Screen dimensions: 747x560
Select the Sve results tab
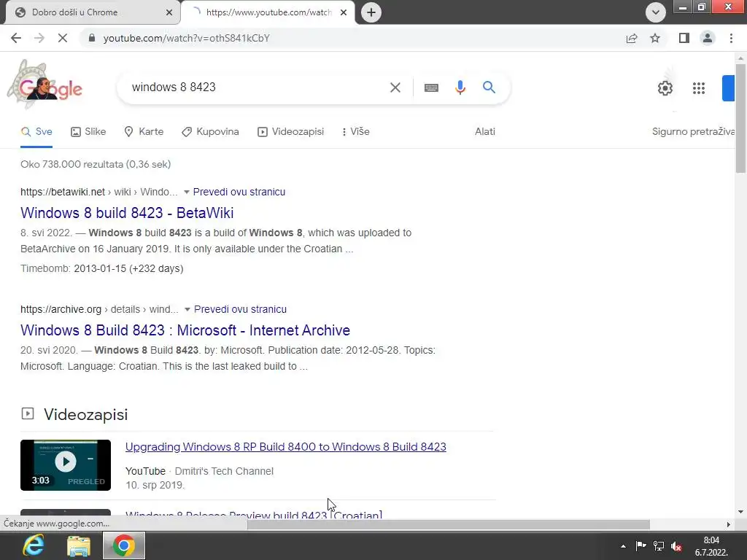coord(36,132)
